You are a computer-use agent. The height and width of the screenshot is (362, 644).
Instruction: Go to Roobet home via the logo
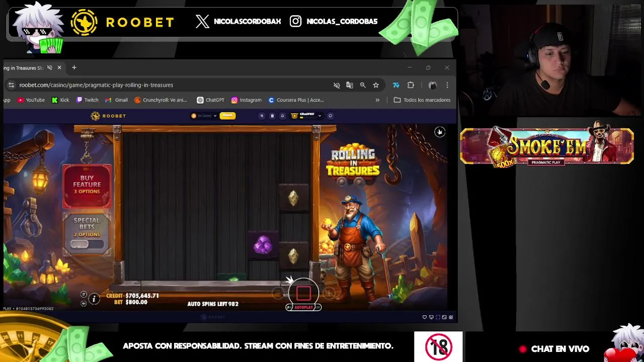108,116
